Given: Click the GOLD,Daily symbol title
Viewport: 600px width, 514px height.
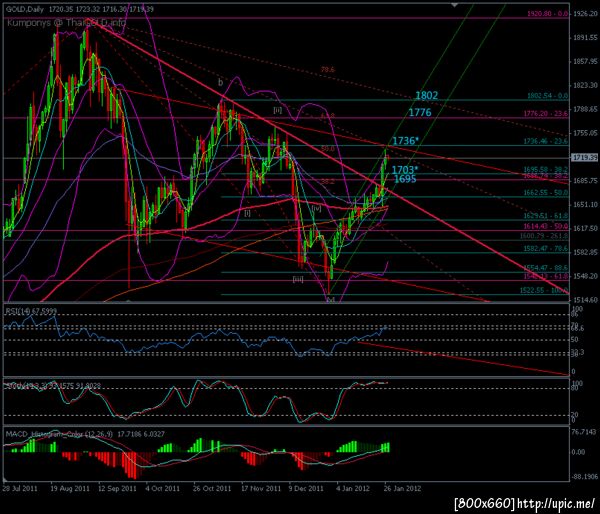Looking at the screenshot, I should tap(25, 9).
